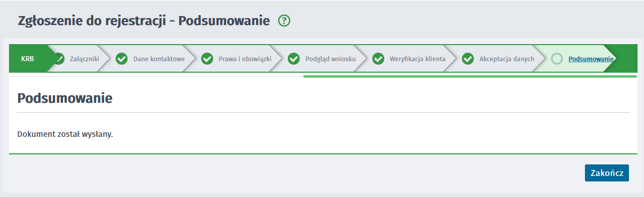Click the green progress bar under steps
The image size is (644, 197).
470,77
